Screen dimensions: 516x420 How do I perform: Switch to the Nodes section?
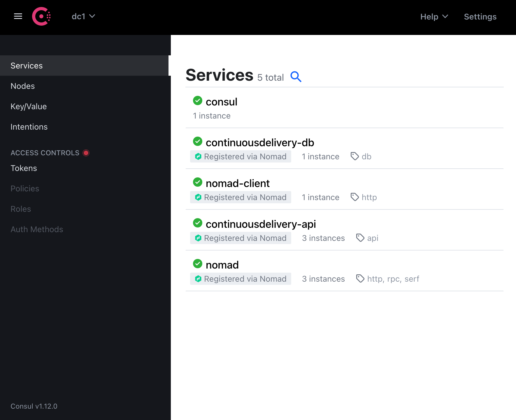(23, 86)
